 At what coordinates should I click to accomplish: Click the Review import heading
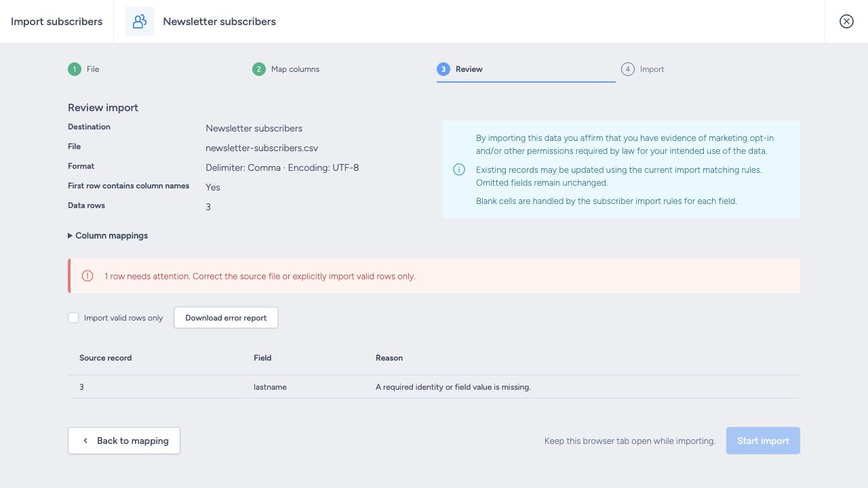pos(103,108)
